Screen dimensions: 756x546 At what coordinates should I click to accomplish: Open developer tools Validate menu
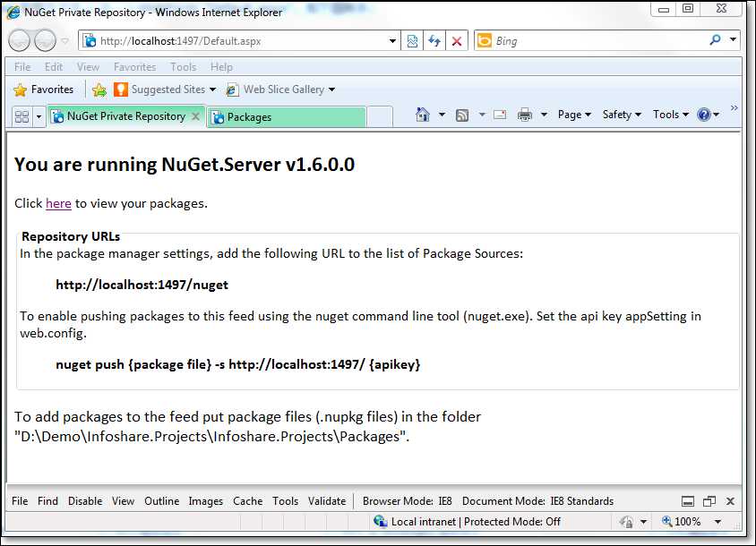click(327, 501)
